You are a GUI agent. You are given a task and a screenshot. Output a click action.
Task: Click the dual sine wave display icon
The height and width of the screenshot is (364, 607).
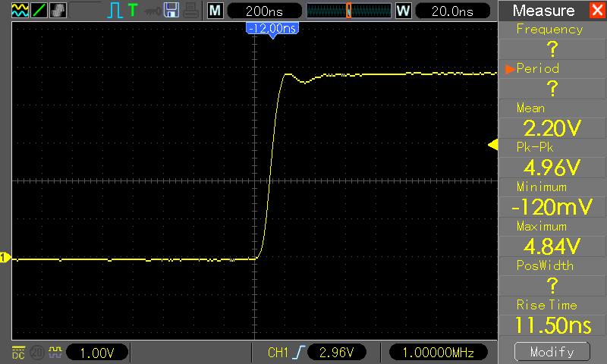(x=20, y=11)
